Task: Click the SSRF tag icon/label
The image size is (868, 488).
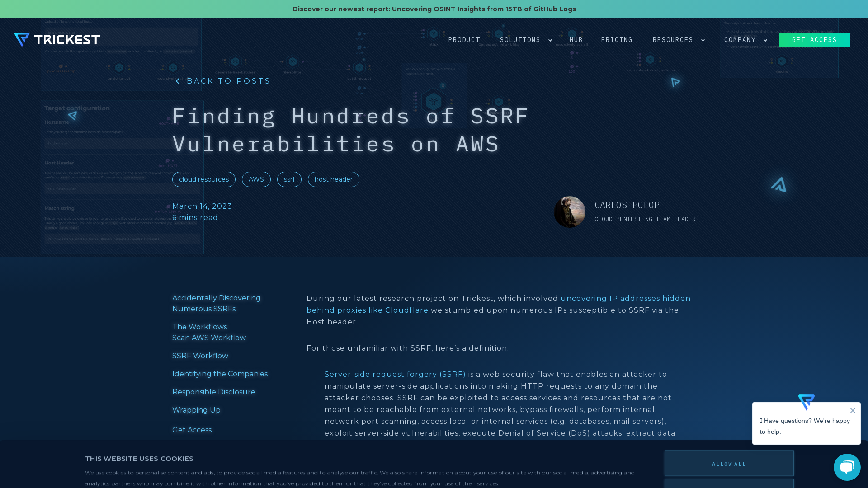Action: click(289, 179)
